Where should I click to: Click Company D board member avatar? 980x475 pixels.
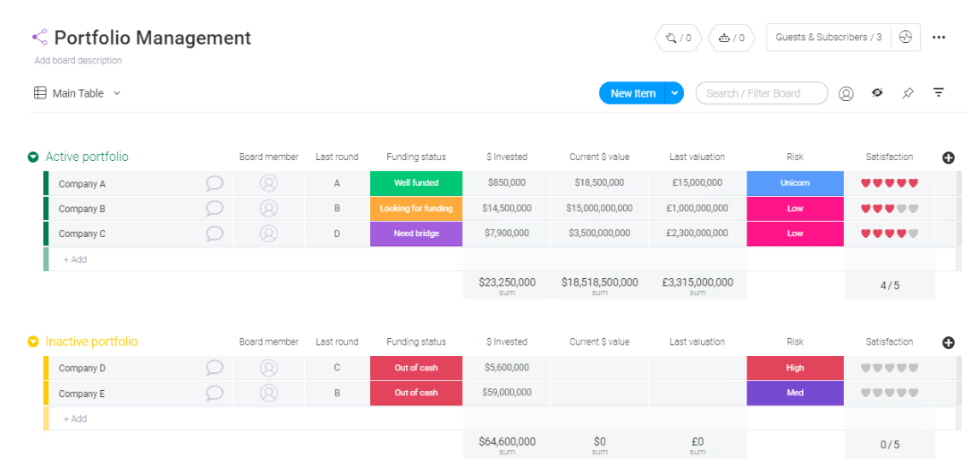click(x=269, y=368)
